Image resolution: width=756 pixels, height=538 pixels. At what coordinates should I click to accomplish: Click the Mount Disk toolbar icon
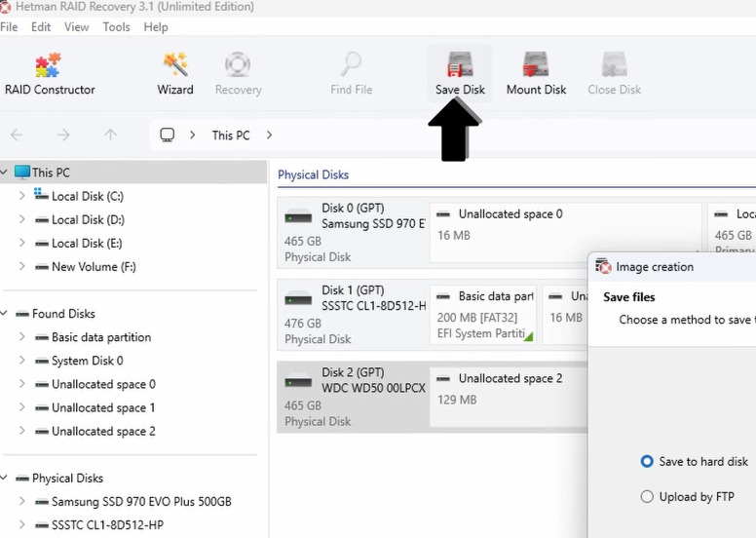pos(536,74)
